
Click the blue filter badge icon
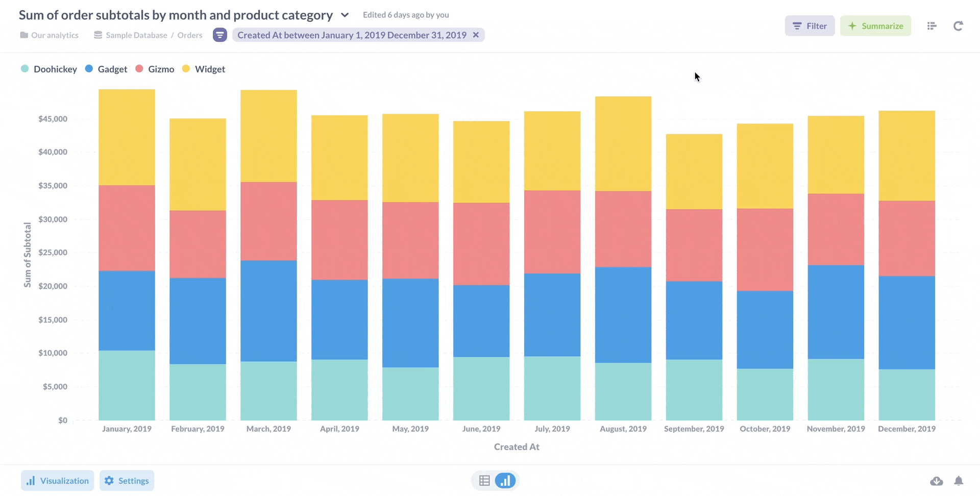pyautogui.click(x=220, y=35)
